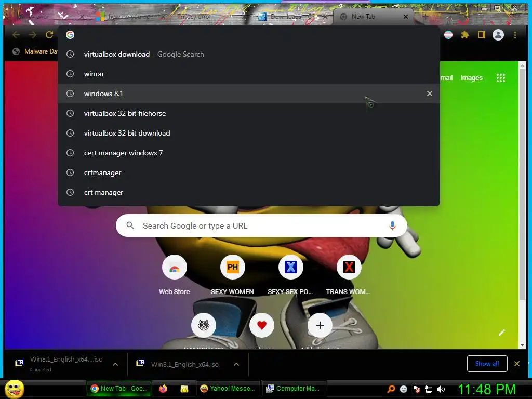Click the canceled Win8.1 ISO file icon

coord(20,363)
